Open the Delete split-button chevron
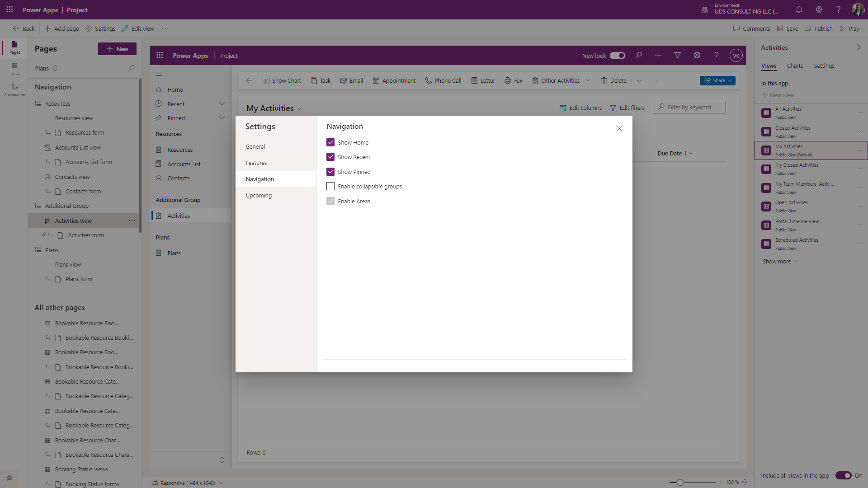 639,81
